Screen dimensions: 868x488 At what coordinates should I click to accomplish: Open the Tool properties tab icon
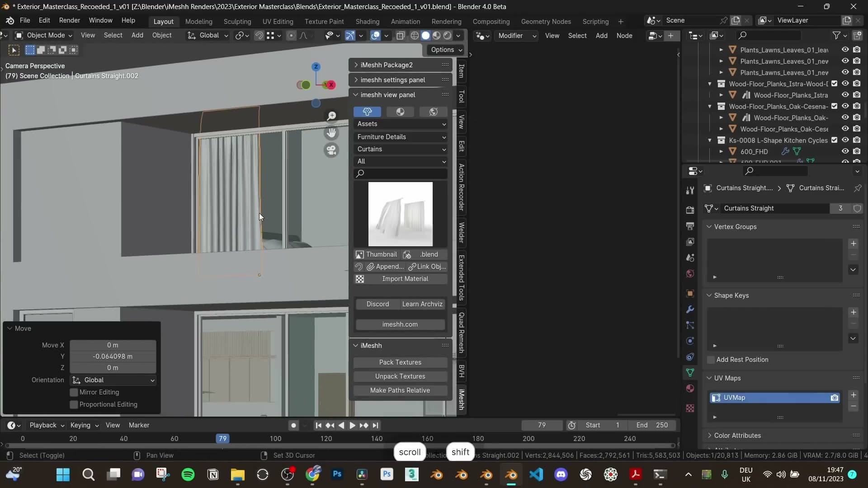click(690, 191)
